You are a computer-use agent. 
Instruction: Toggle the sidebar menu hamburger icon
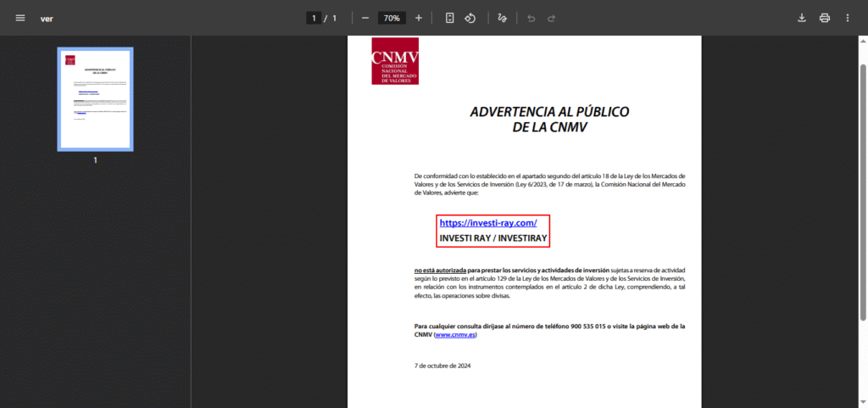[x=20, y=19]
